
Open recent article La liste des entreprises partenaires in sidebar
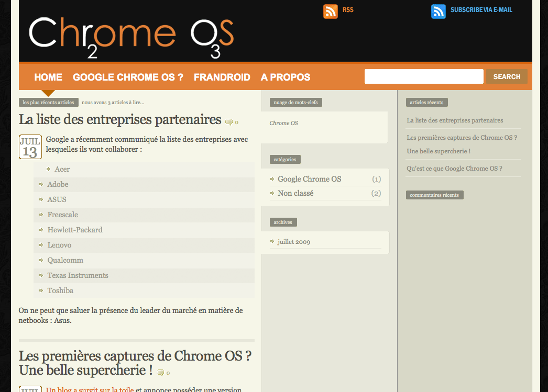[455, 120]
